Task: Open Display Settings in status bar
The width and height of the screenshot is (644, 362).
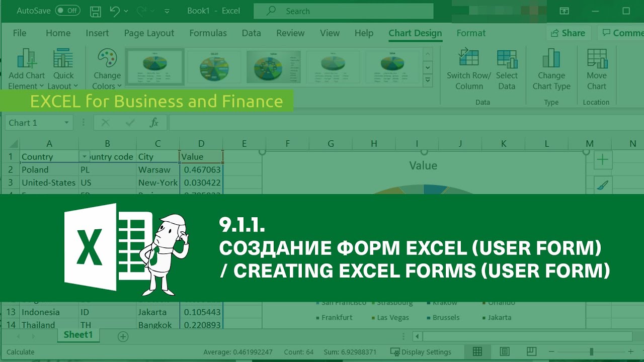Action: [x=421, y=352]
